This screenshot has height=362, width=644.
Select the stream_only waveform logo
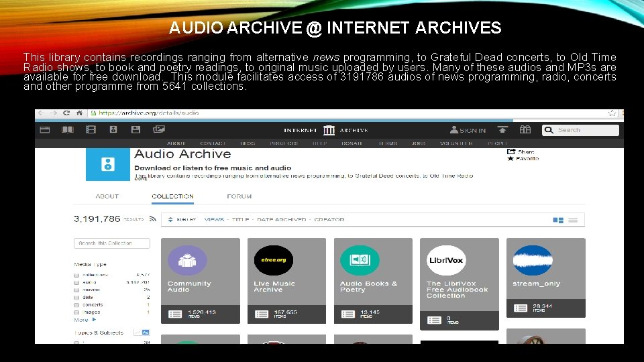[533, 260]
